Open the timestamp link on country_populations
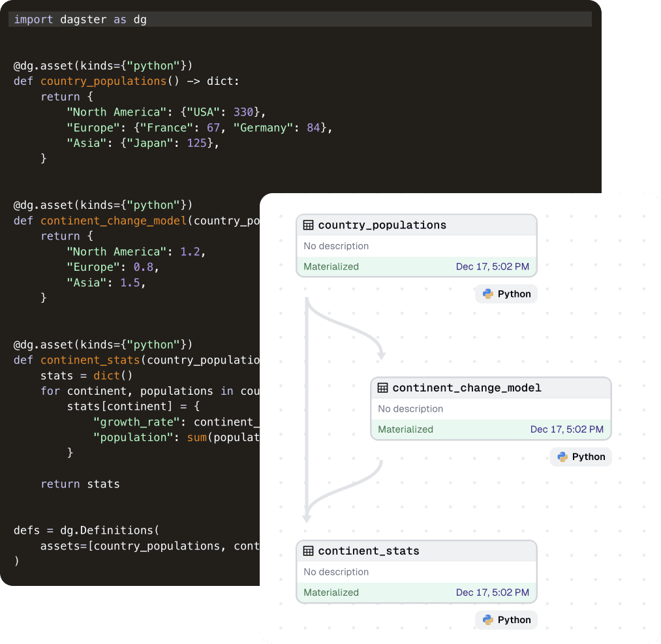 [492, 267]
